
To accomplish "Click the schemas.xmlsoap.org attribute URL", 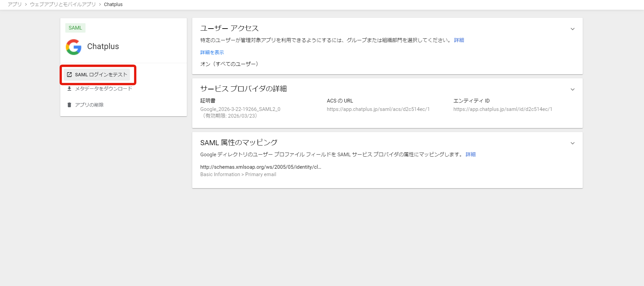I will point(261,167).
